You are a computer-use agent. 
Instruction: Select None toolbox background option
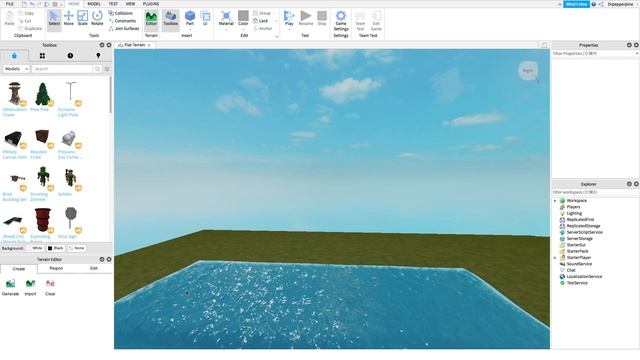click(77, 248)
